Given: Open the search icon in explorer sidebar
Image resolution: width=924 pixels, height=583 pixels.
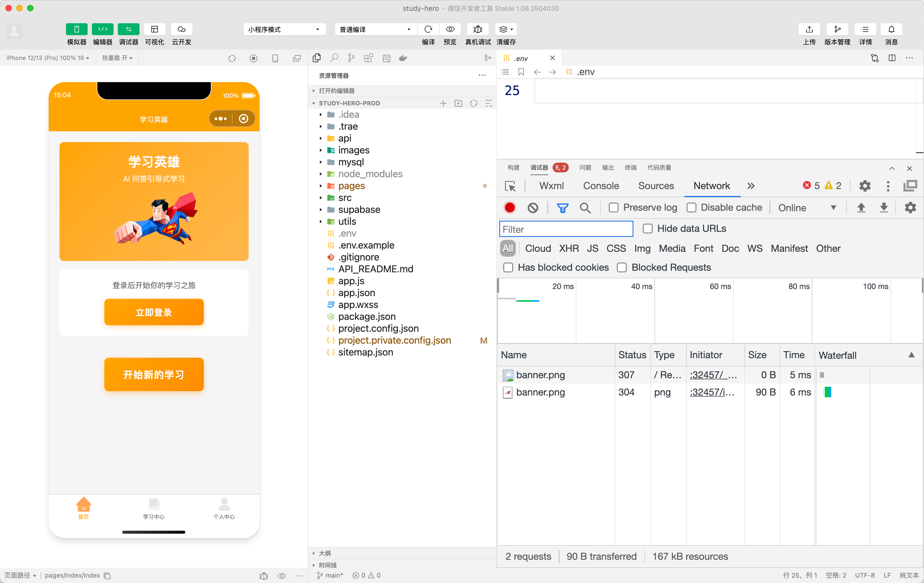Looking at the screenshot, I should [x=334, y=58].
